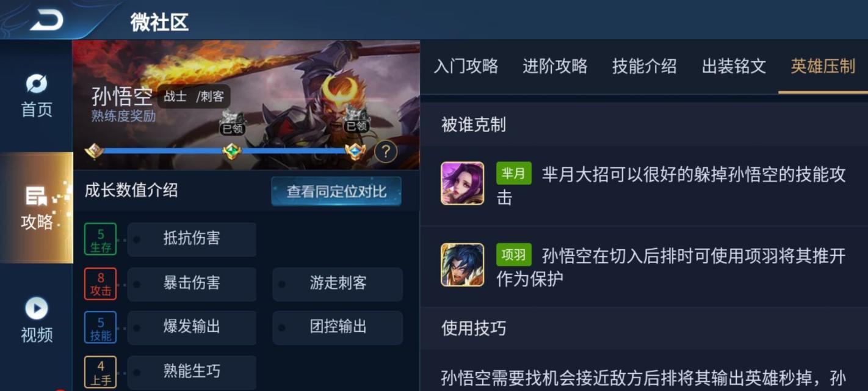
Task: Open the 视频 video play icon
Action: 37,309
